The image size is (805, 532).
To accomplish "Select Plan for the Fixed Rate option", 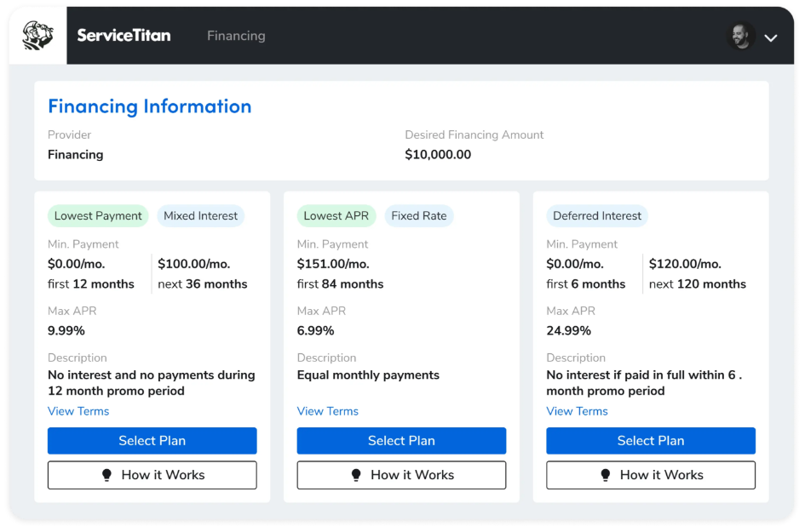I will click(401, 441).
